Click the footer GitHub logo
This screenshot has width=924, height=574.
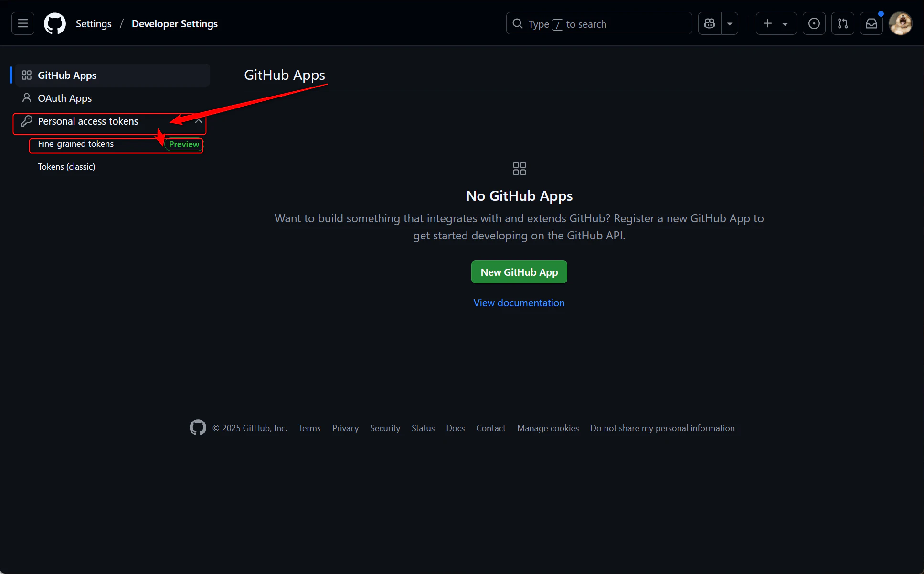[x=198, y=427]
